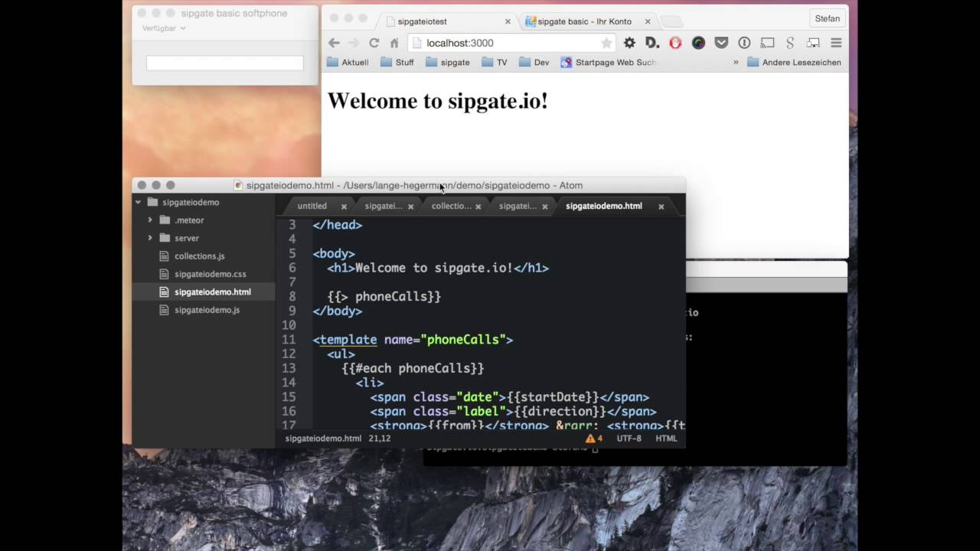Close the sipgateiodemo.html editor tab
980x551 pixels.
(661, 207)
